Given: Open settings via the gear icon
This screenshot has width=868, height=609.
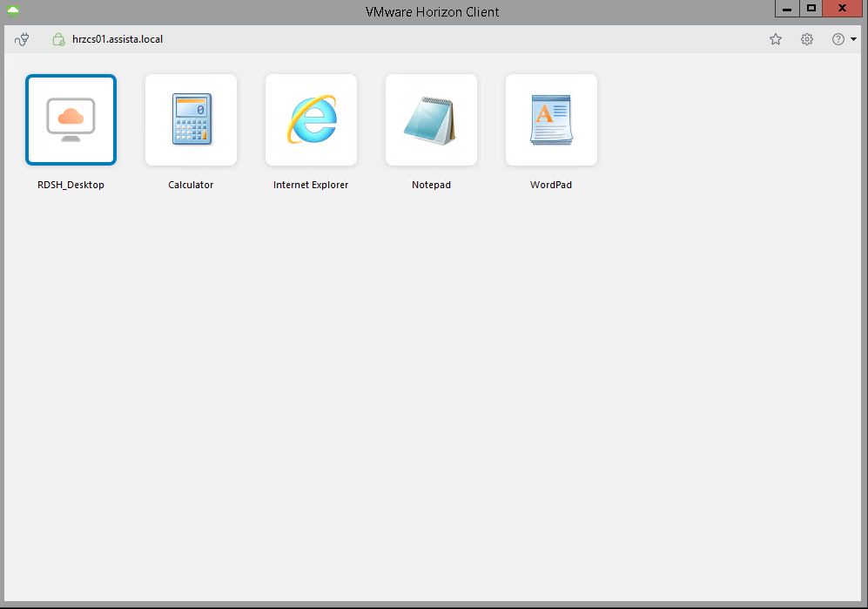Looking at the screenshot, I should 807,39.
